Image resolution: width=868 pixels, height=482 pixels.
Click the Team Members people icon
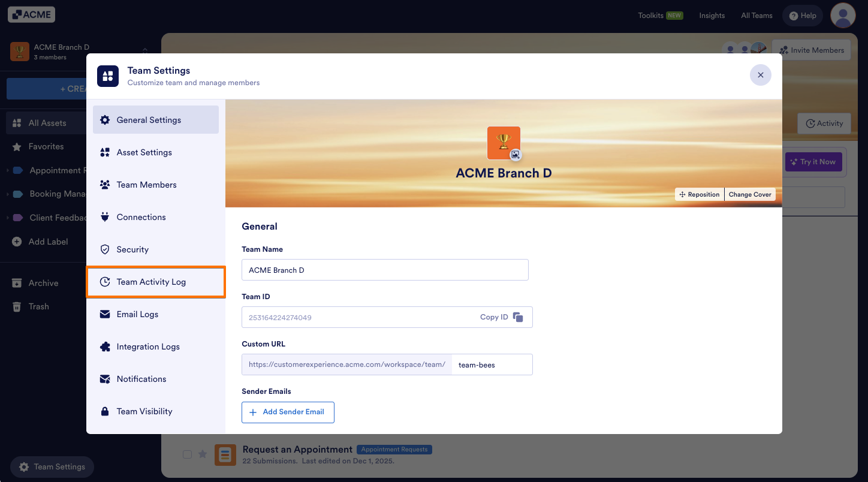point(105,185)
